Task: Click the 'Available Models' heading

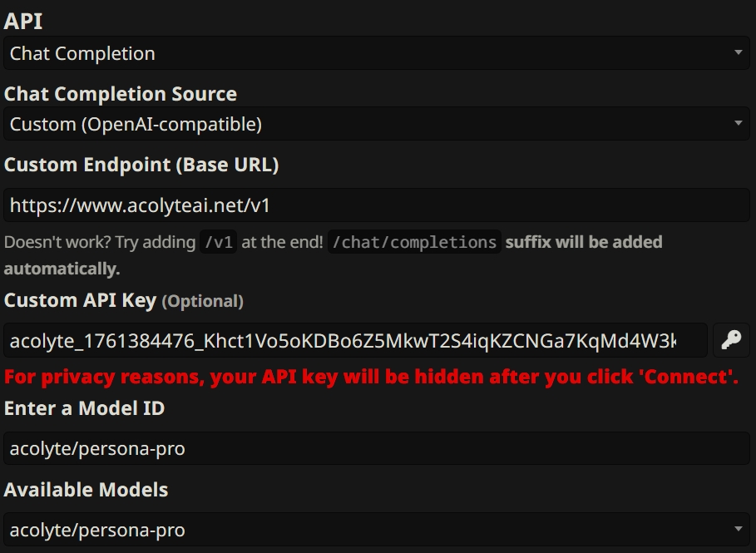Action: tap(85, 490)
